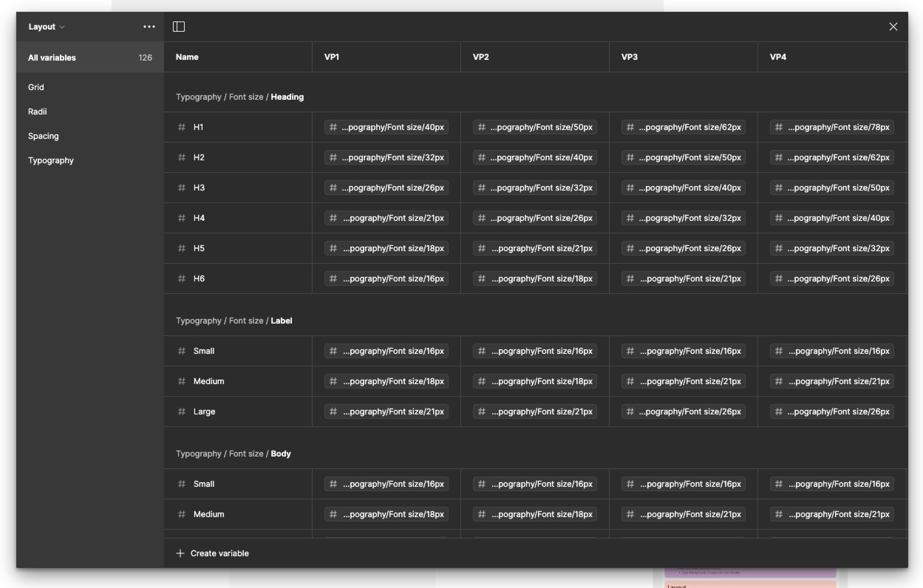Click the number icon next to Label Small
This screenshot has height=588, width=923.
(x=182, y=351)
